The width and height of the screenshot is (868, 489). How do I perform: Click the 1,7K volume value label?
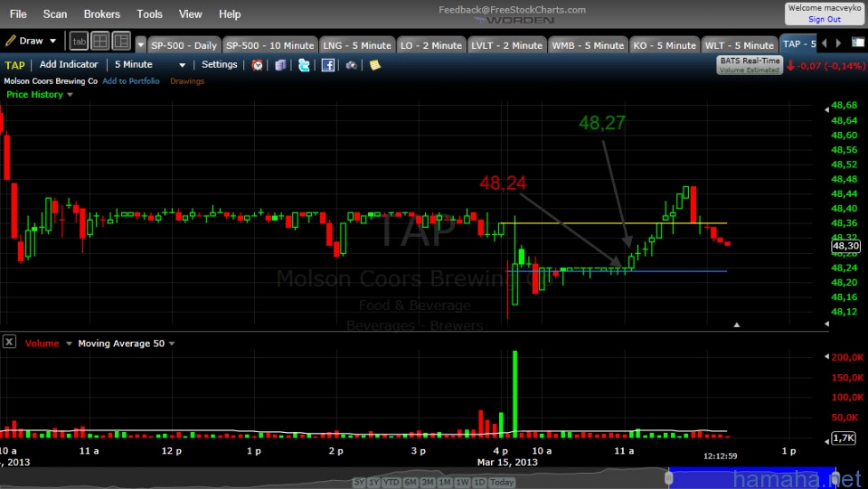[x=844, y=438]
